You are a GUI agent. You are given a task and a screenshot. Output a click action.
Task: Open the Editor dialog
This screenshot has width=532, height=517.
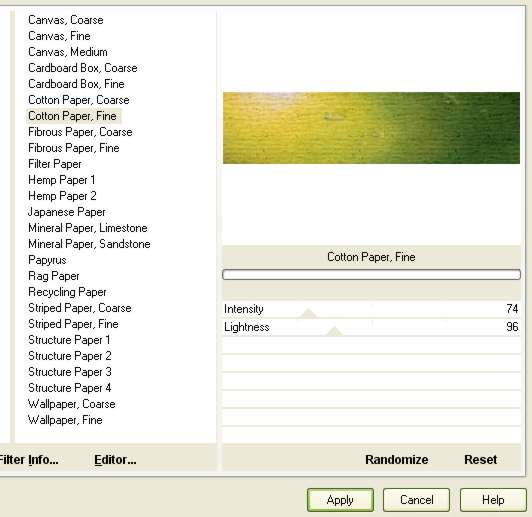tap(115, 460)
